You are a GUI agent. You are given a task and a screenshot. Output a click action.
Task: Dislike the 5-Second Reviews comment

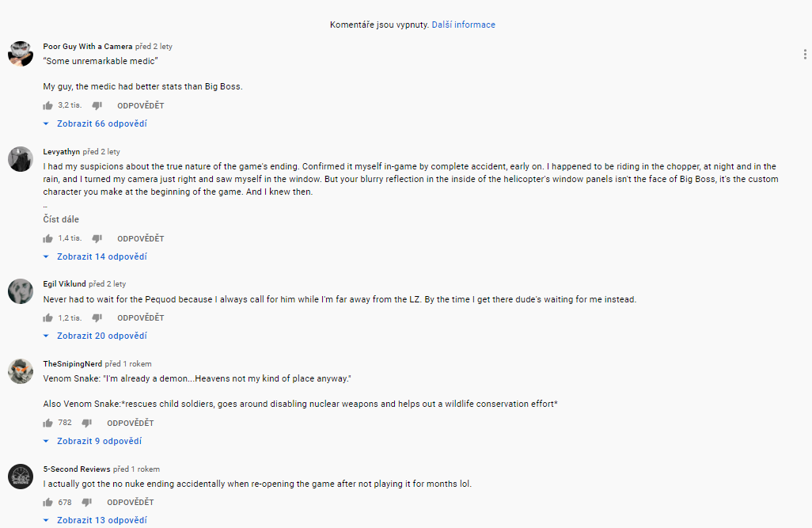[86, 502]
